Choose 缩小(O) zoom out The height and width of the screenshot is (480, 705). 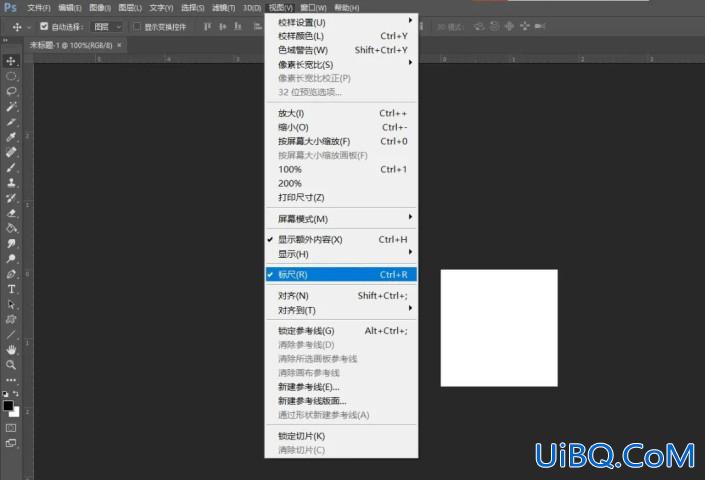pyautogui.click(x=341, y=127)
